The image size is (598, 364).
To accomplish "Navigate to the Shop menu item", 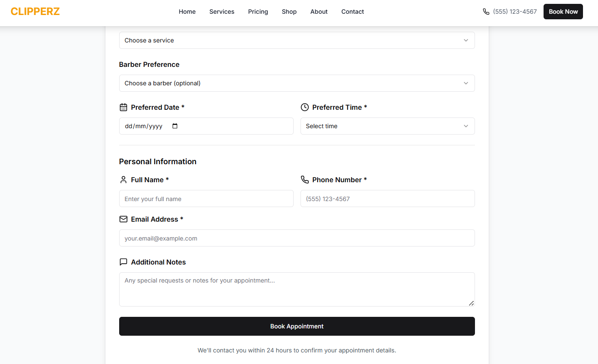I will [289, 12].
